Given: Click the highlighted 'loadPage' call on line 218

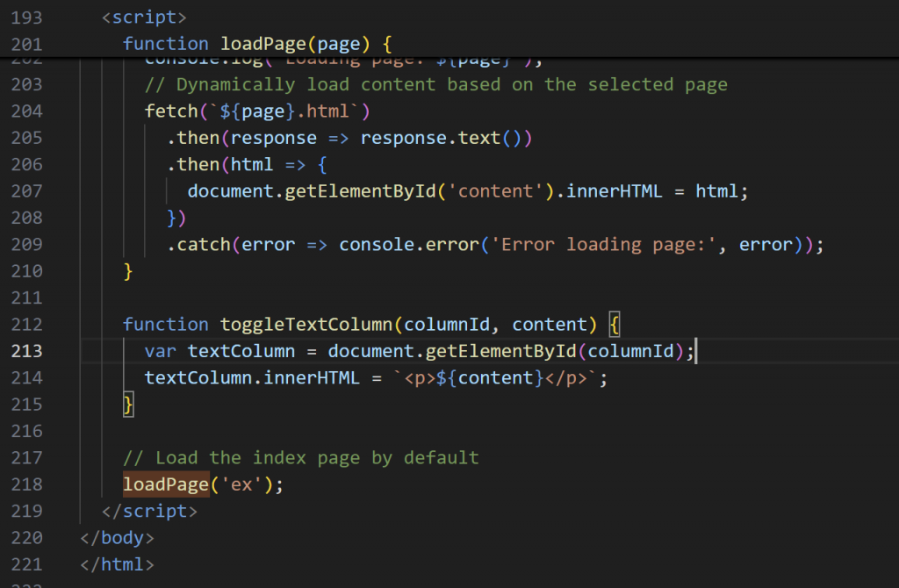Looking at the screenshot, I should coord(166,484).
